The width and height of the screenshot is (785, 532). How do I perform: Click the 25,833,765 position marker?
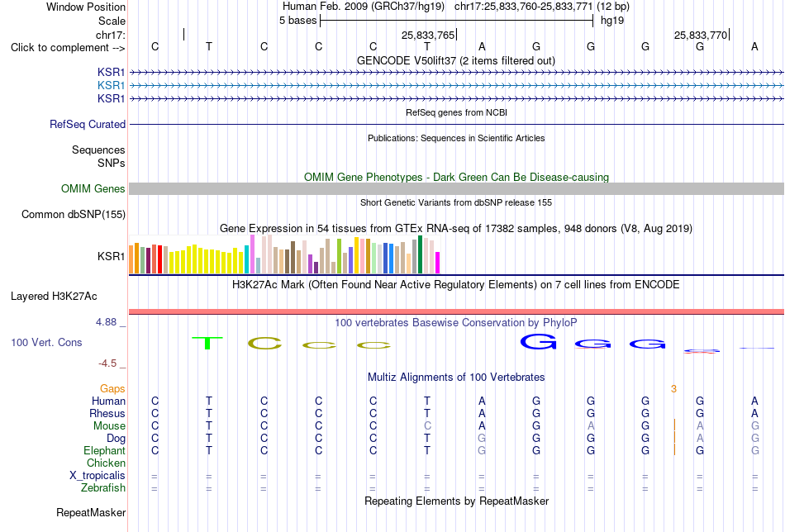428,35
